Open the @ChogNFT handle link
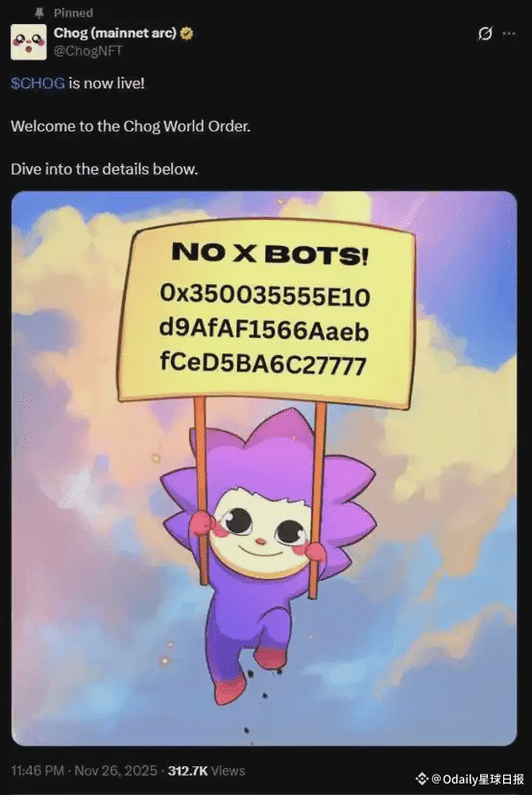The image size is (532, 795). click(x=88, y=51)
